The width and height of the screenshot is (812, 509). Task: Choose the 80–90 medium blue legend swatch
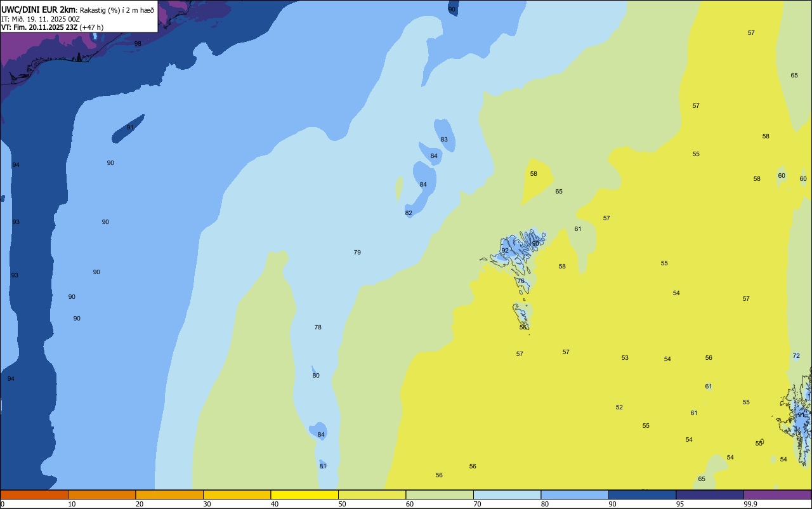(x=575, y=494)
